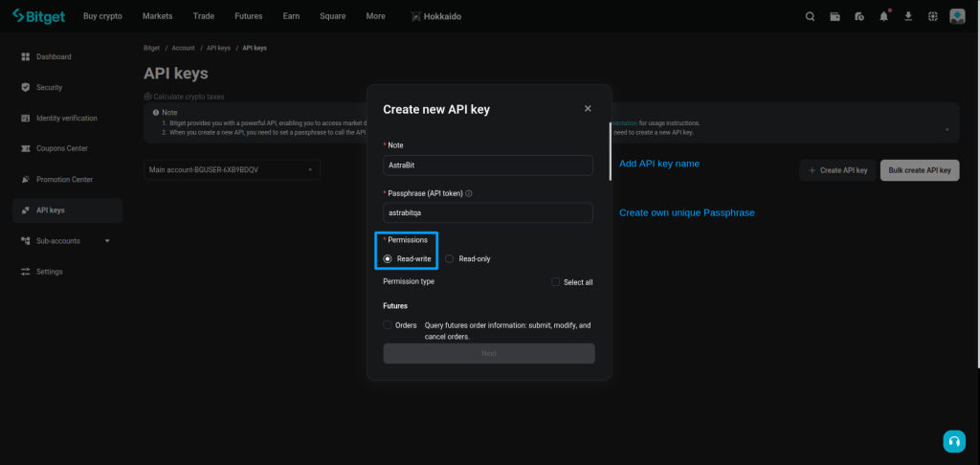Open the user profile avatar
Screen dimensions: 980x465
tap(957, 16)
